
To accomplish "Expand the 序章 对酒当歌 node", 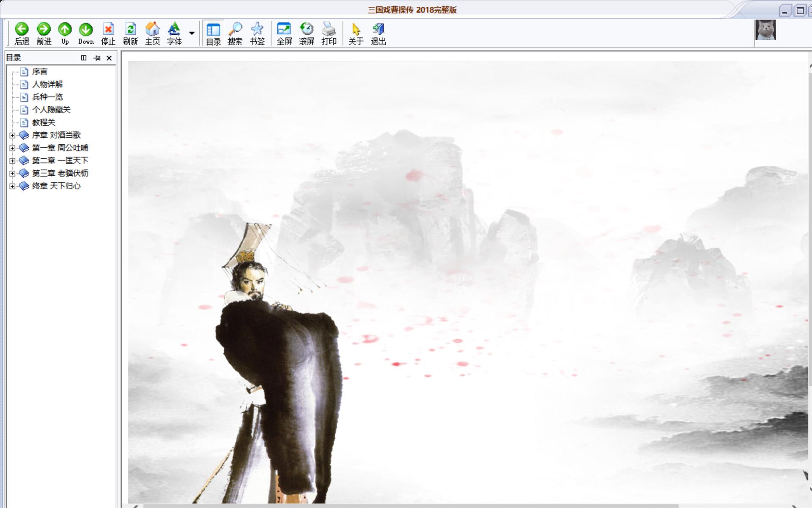I will 12,135.
